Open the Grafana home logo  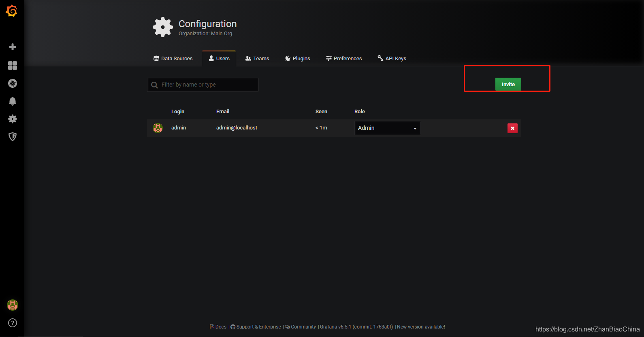tap(12, 11)
